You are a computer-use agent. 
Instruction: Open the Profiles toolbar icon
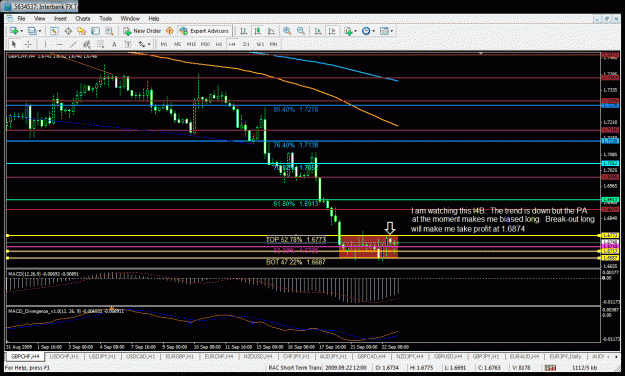32,31
